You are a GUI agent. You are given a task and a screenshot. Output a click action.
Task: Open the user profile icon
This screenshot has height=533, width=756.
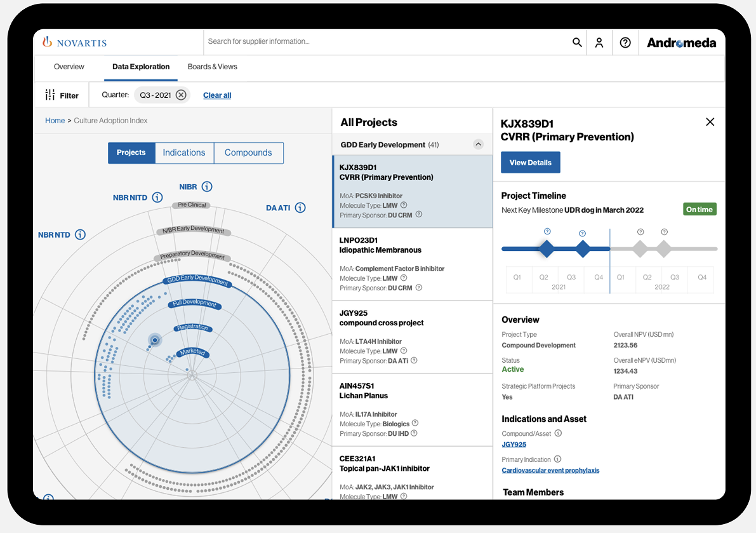(x=599, y=43)
